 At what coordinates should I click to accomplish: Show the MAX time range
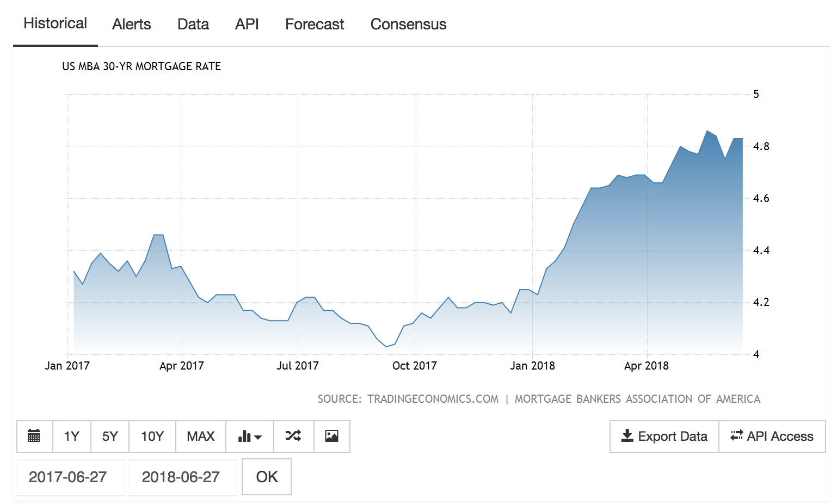200,436
